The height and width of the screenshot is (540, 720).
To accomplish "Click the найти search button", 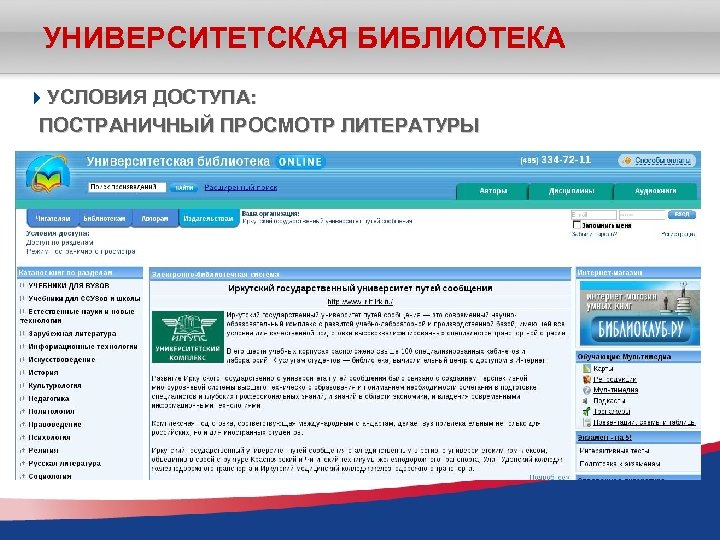I will 184,187.
